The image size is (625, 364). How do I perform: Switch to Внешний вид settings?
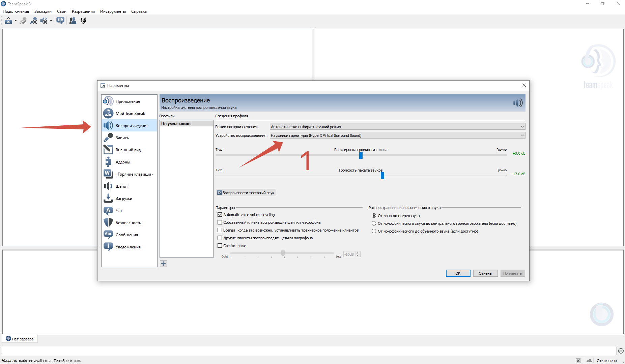[130, 150]
